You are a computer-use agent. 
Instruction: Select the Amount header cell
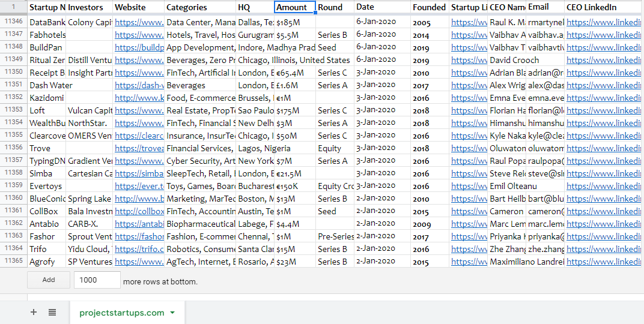[x=295, y=7]
